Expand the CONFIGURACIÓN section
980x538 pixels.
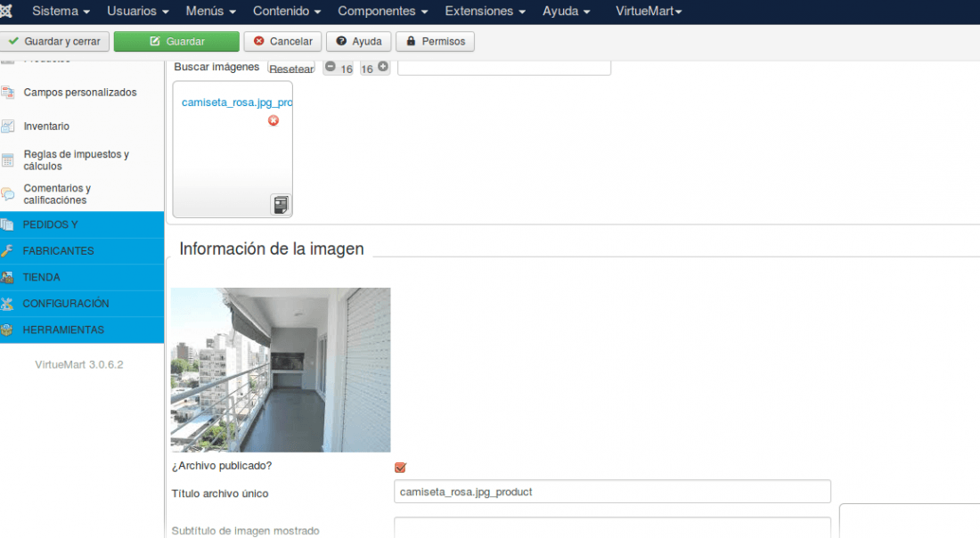tap(82, 303)
